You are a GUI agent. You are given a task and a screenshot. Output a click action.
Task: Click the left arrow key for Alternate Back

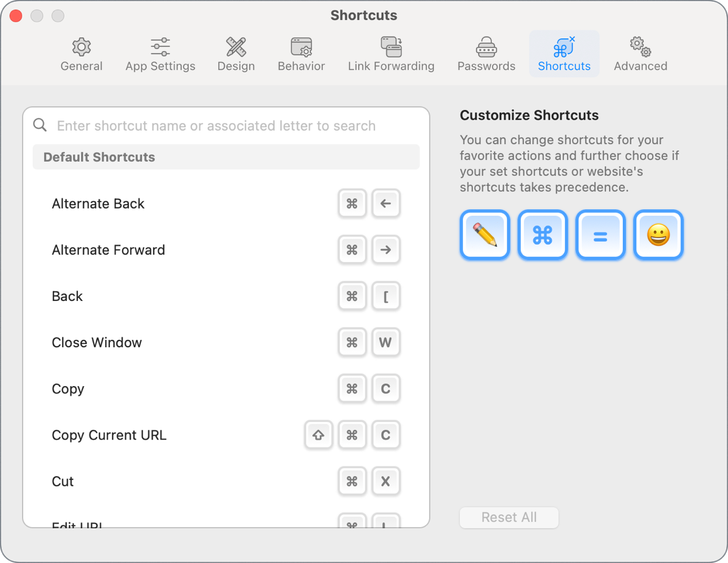click(x=386, y=204)
